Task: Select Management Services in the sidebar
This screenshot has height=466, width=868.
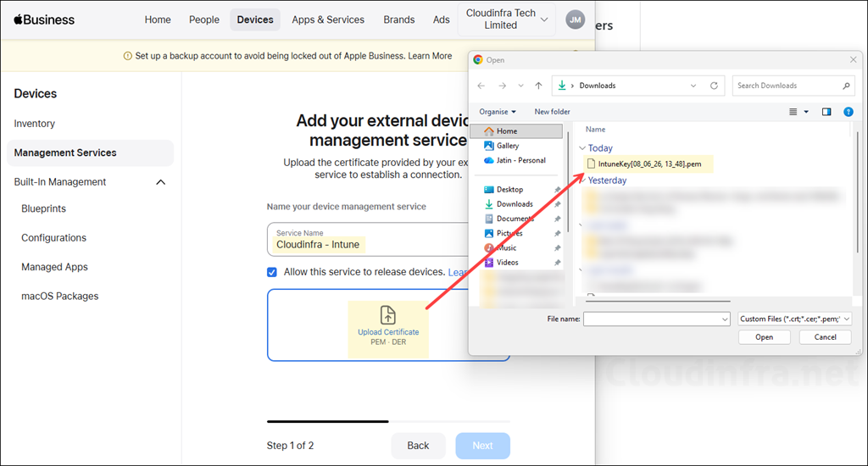Action: (90, 153)
